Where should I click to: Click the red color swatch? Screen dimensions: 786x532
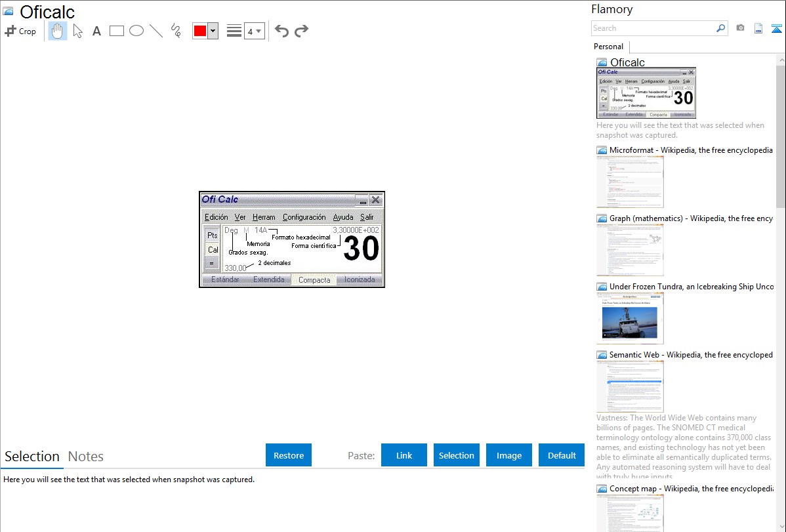(x=200, y=31)
